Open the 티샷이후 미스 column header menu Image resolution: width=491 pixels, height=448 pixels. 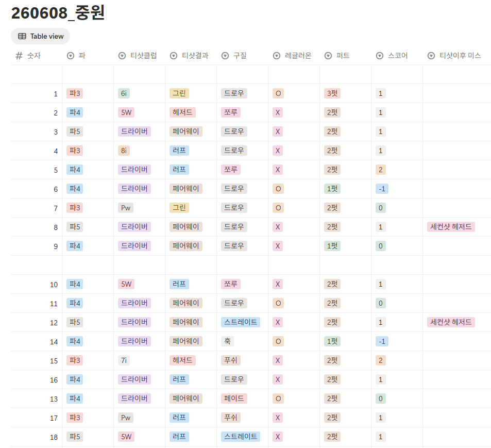457,56
